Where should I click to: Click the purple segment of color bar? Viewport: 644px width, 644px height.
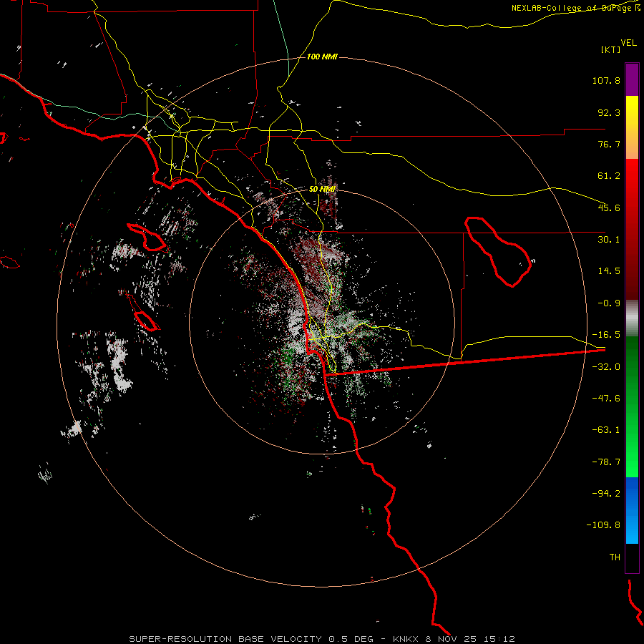(x=632, y=79)
